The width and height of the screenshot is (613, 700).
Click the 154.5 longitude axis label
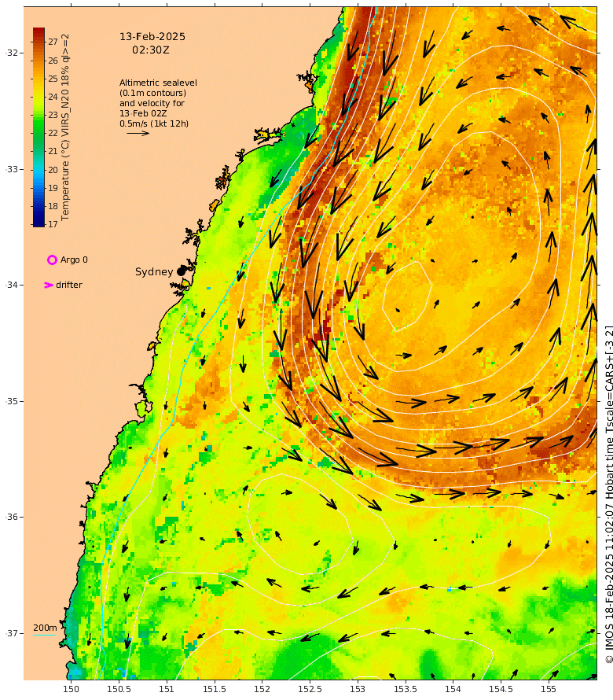(501, 689)
